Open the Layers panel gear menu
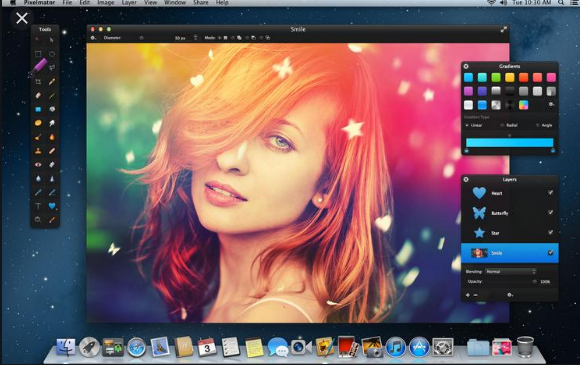 (x=510, y=295)
